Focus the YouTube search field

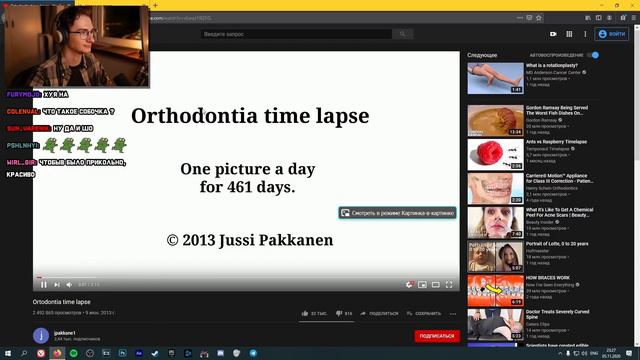[296, 34]
